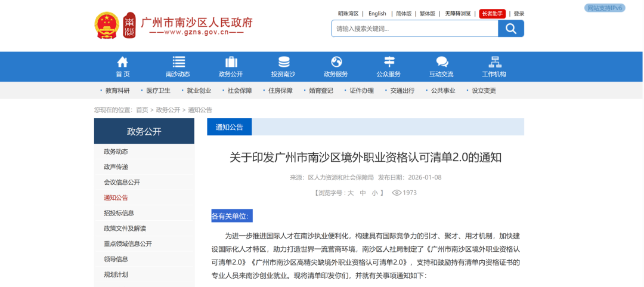
Task: Click the list icon above 南沙动态
Action: coord(179,61)
